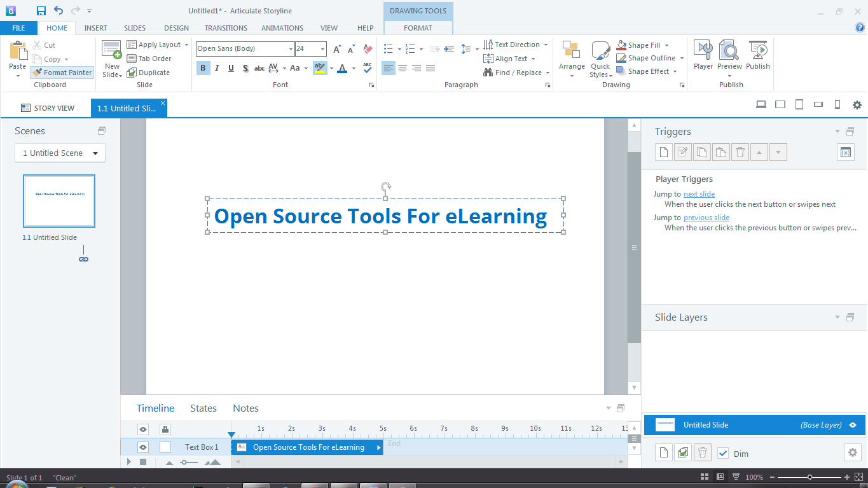Expand the 1 Untitled Scene dropdown
Viewport: 868px width, 488px height.
tap(60, 153)
